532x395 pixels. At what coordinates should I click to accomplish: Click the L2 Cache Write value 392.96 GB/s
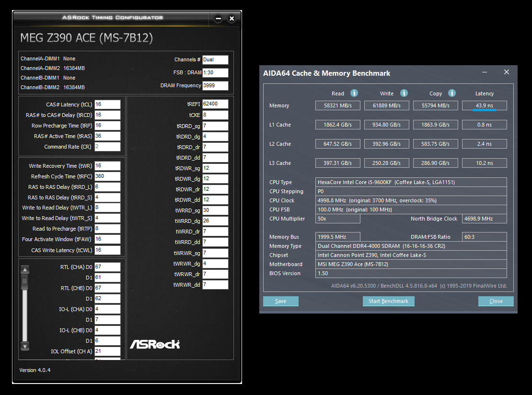[x=386, y=144]
